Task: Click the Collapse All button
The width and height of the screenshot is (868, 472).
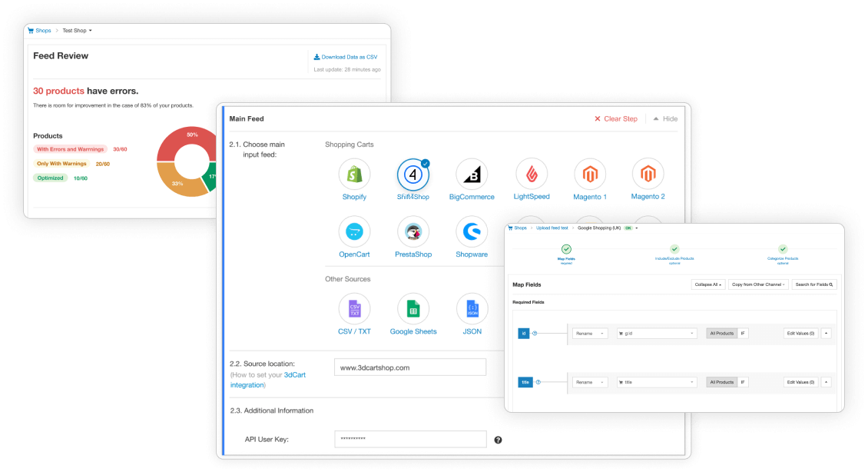Action: click(708, 284)
